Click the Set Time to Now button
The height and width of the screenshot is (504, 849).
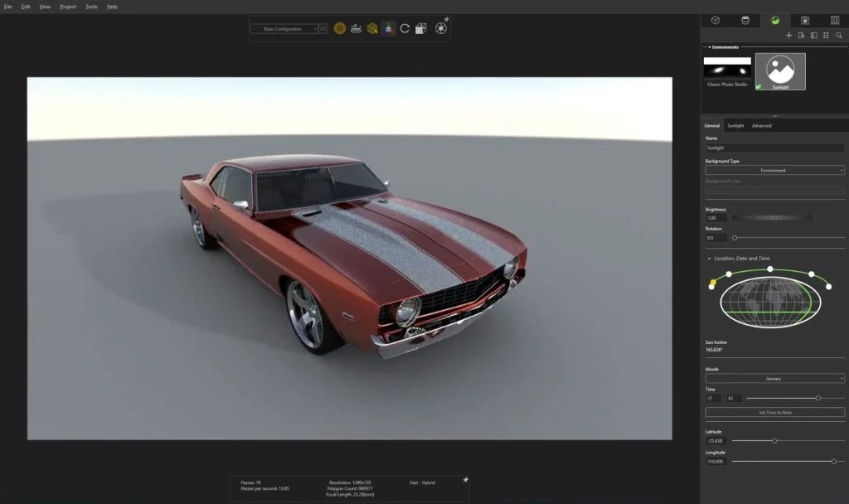[774, 413]
